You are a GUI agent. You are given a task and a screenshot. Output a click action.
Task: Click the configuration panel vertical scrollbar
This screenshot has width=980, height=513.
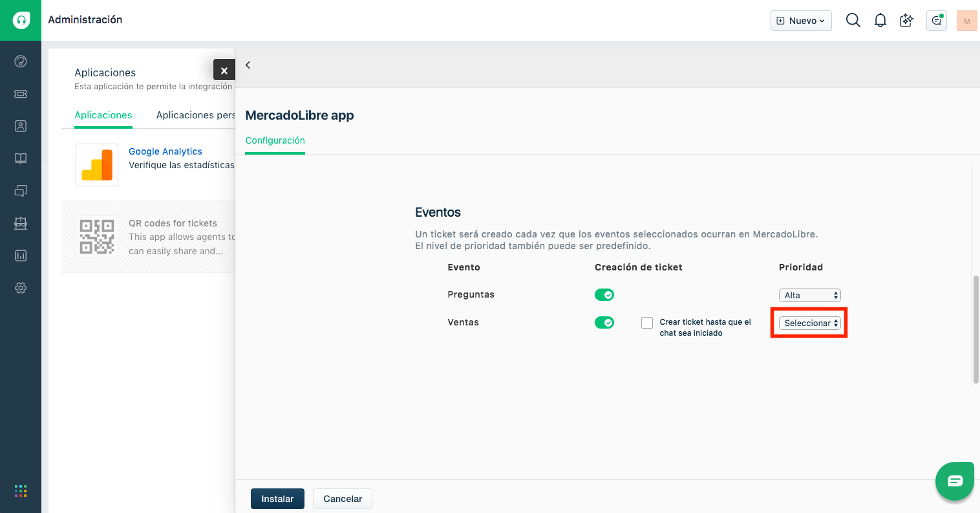[x=976, y=329]
